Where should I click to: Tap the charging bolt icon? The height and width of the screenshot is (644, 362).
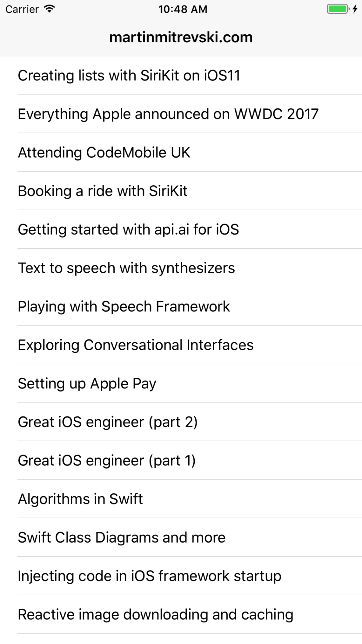(x=355, y=9)
